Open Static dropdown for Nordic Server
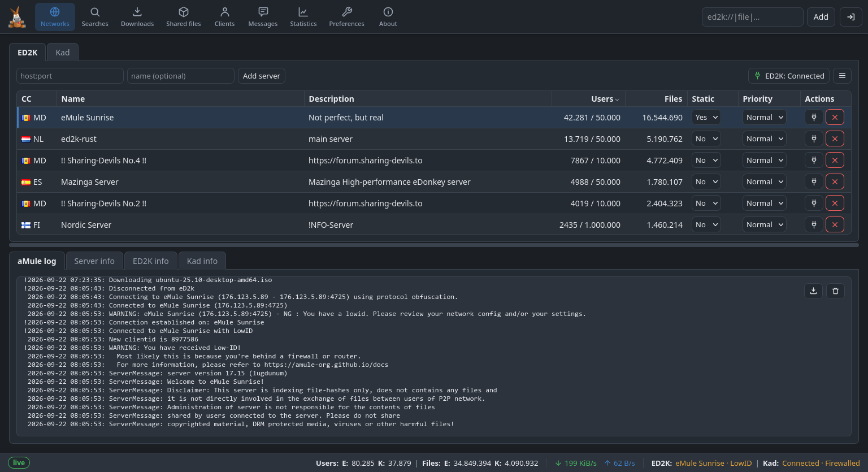This screenshot has width=868, height=472. point(706,225)
